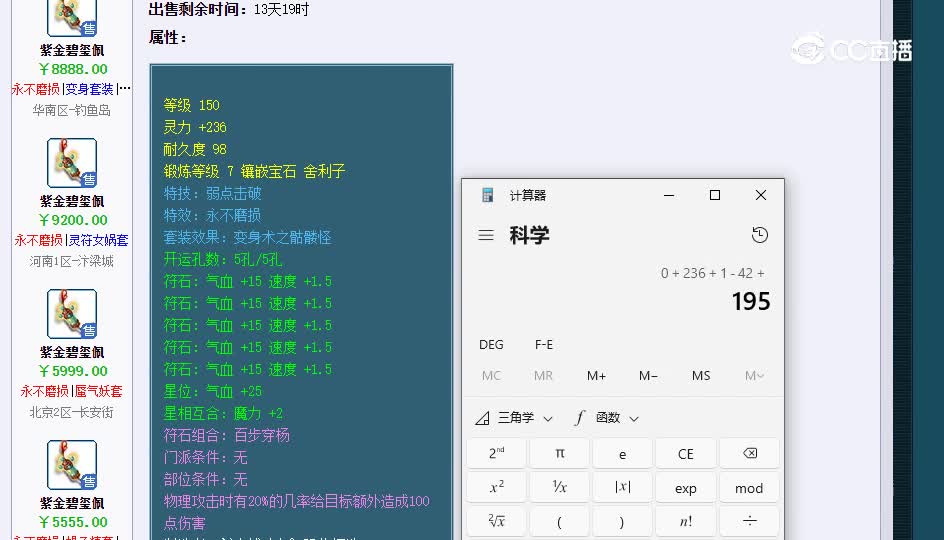
Task: Open 紫金碧玺佩 listing priced ¥5999.00
Action: click(x=72, y=352)
